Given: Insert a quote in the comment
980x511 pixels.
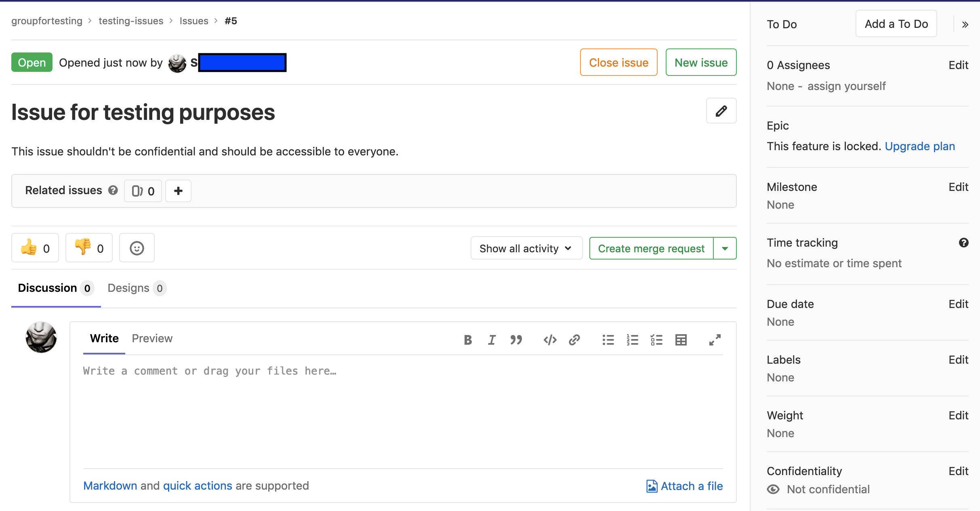Looking at the screenshot, I should click(516, 340).
